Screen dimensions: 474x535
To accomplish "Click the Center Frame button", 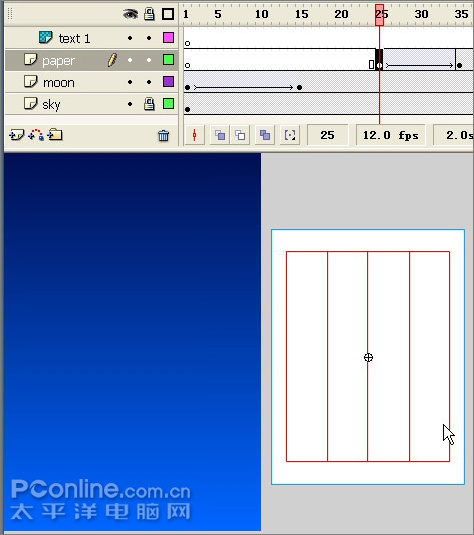I will [195, 135].
